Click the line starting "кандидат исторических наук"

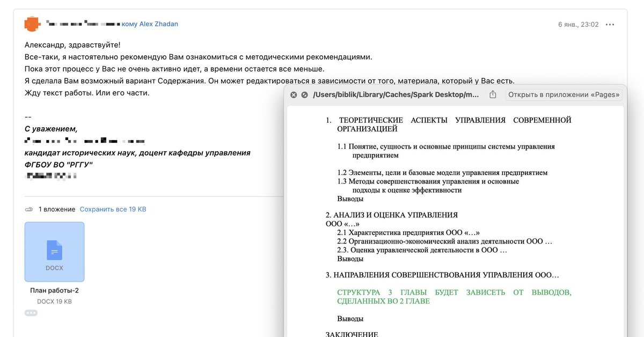tap(137, 153)
